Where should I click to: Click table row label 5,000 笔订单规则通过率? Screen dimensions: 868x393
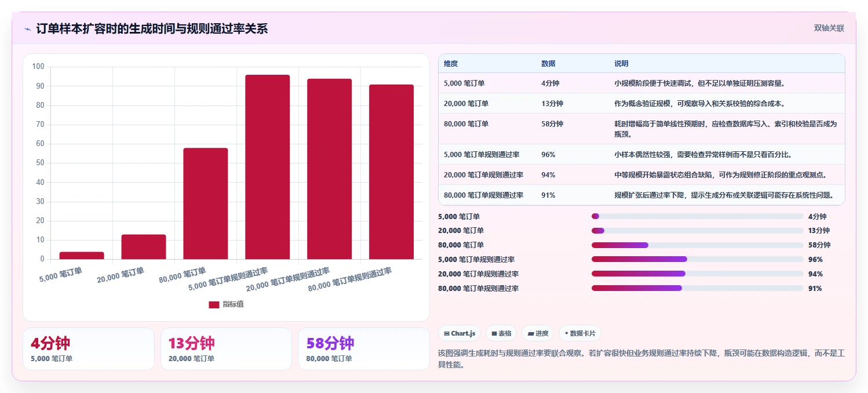click(x=482, y=154)
